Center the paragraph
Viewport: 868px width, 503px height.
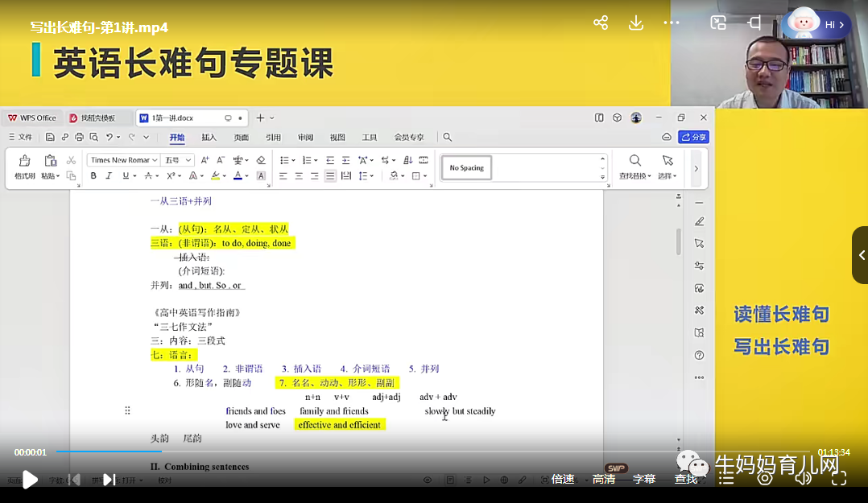point(299,176)
